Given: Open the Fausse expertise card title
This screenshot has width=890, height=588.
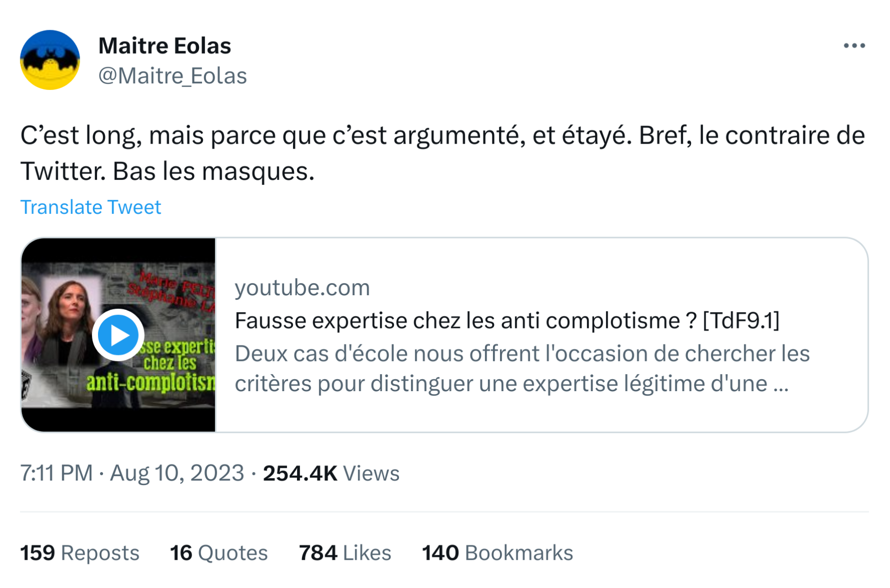Looking at the screenshot, I should tap(507, 320).
